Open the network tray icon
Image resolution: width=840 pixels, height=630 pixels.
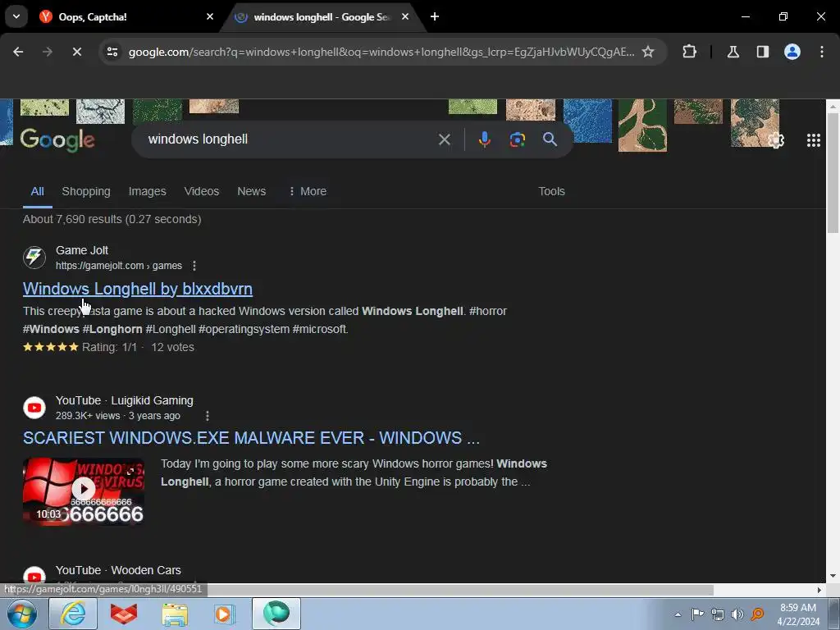coord(718,614)
